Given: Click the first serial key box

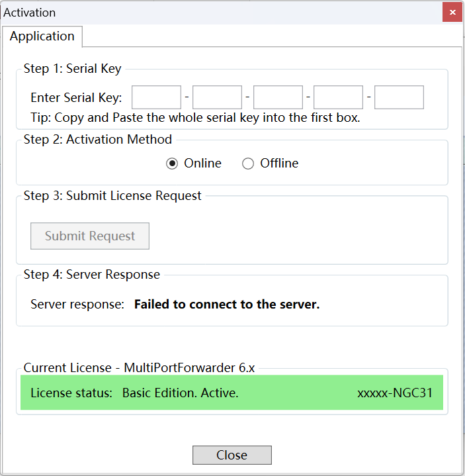Looking at the screenshot, I should click(156, 97).
